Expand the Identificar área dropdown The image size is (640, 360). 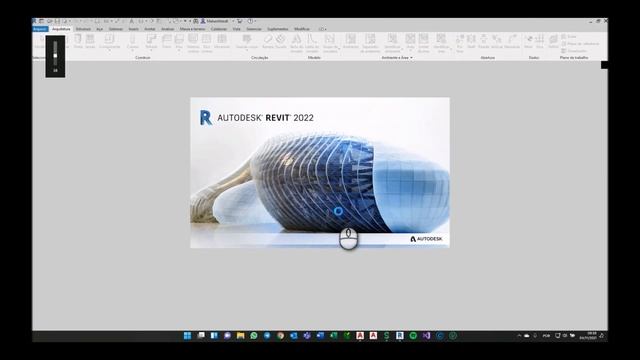click(x=451, y=49)
